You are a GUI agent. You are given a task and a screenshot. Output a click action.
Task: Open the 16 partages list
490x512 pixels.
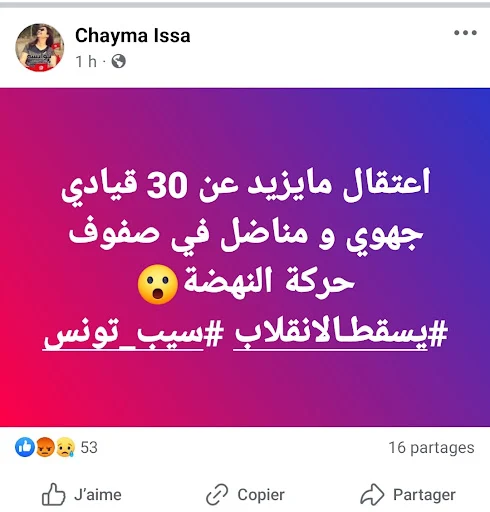pyautogui.click(x=431, y=448)
